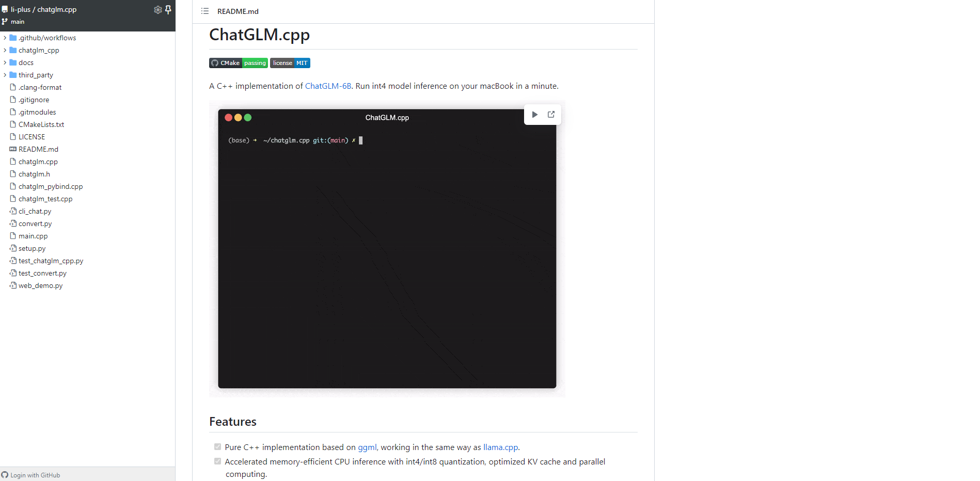Pin the sidebar with the pin icon

tap(168, 10)
